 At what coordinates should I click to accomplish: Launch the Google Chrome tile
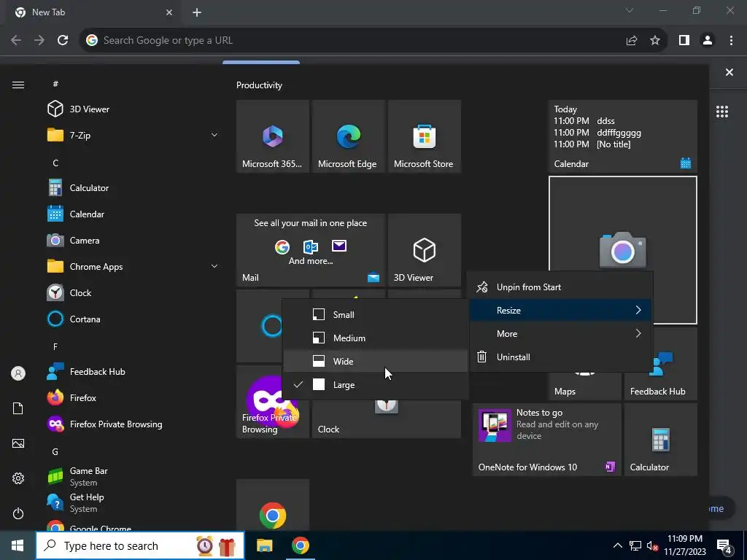click(273, 506)
